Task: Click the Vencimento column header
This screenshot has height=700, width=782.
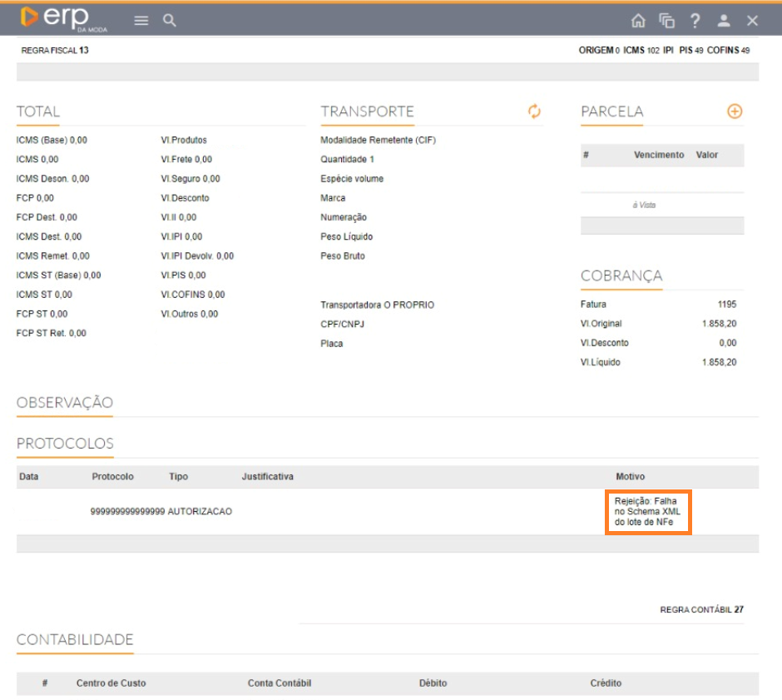Action: point(659,155)
